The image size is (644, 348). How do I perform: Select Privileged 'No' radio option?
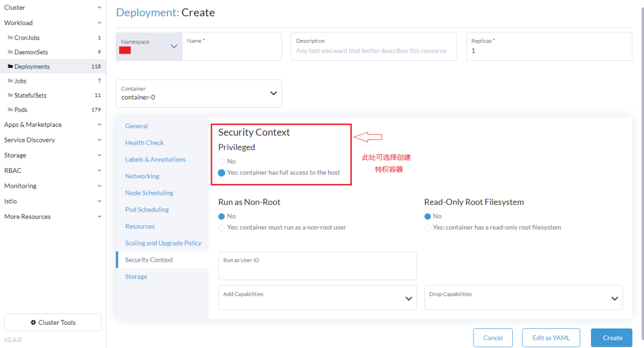222,161
